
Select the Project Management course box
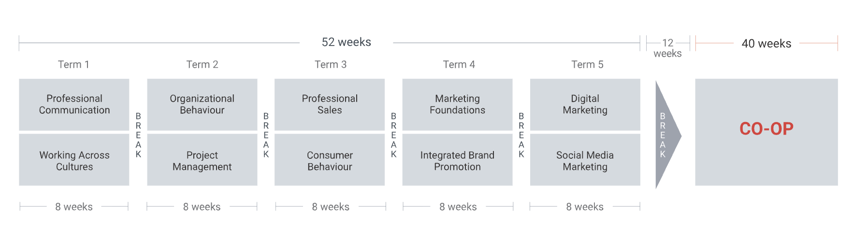202,160
